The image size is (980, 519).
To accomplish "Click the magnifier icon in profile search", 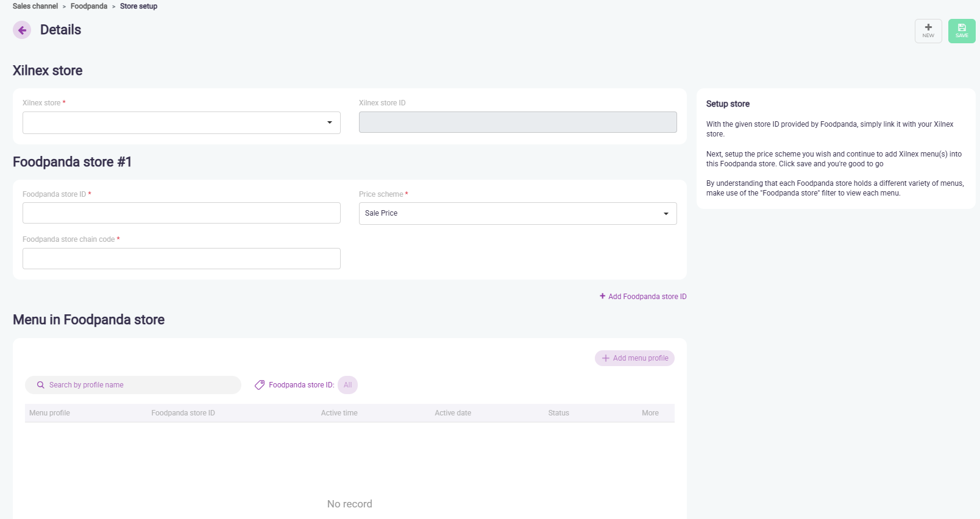I will click(x=41, y=385).
